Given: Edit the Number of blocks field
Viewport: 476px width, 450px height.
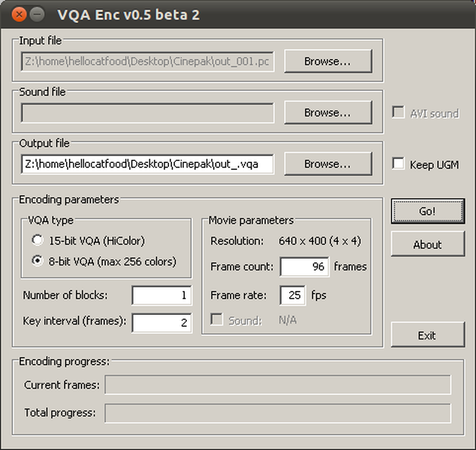Looking at the screenshot, I should pos(162,295).
